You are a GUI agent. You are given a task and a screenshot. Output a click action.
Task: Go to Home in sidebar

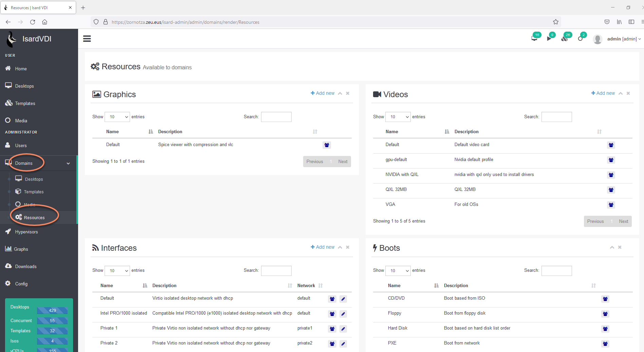(21, 69)
